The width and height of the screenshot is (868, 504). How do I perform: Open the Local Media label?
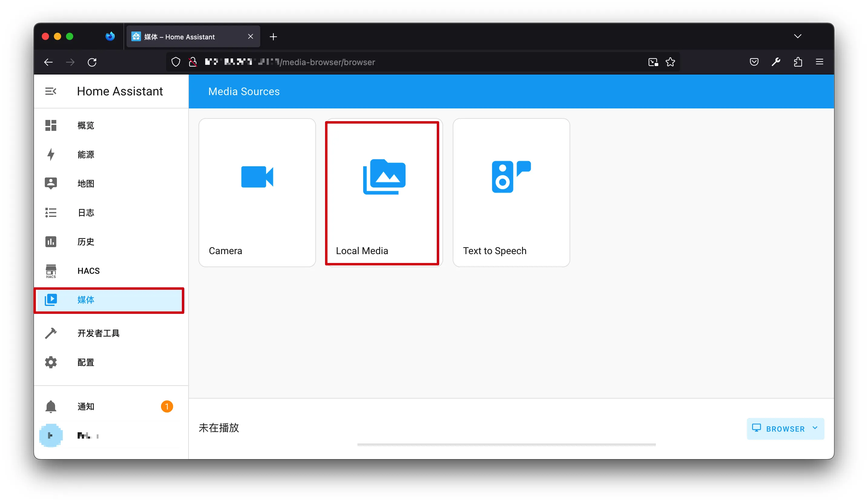(362, 250)
